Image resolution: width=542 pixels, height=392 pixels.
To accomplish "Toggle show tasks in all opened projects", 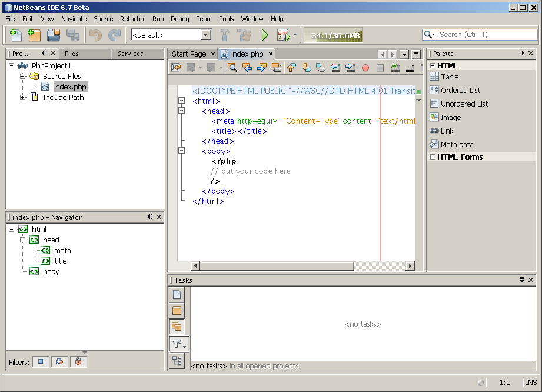I will click(x=177, y=327).
